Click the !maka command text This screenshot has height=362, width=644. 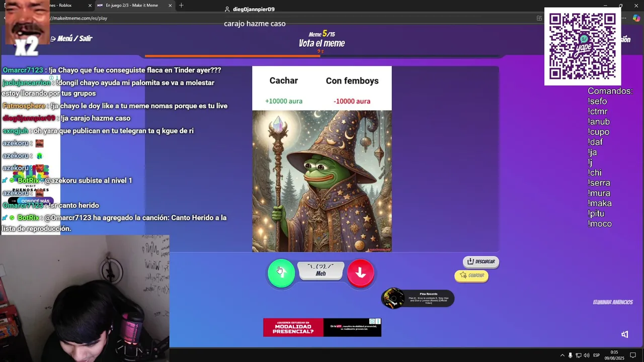click(x=600, y=204)
